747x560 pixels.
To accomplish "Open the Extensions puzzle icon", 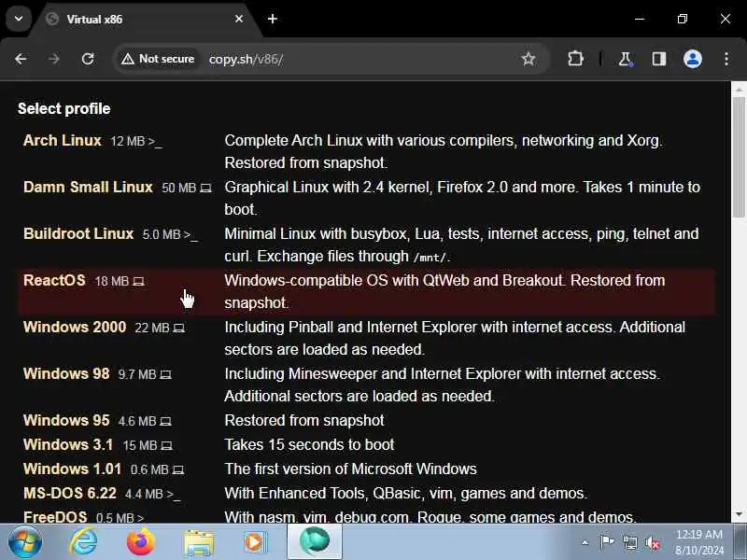I will (575, 59).
